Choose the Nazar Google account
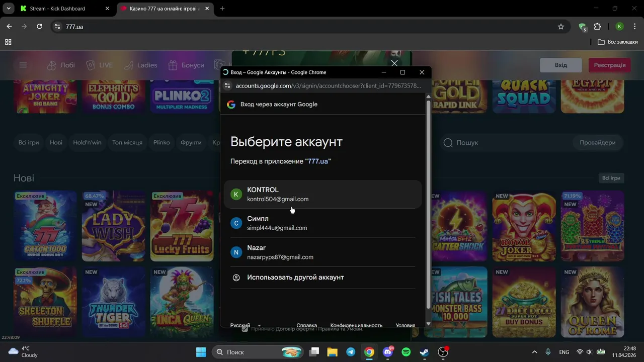This screenshot has width=644, height=362. (x=323, y=252)
